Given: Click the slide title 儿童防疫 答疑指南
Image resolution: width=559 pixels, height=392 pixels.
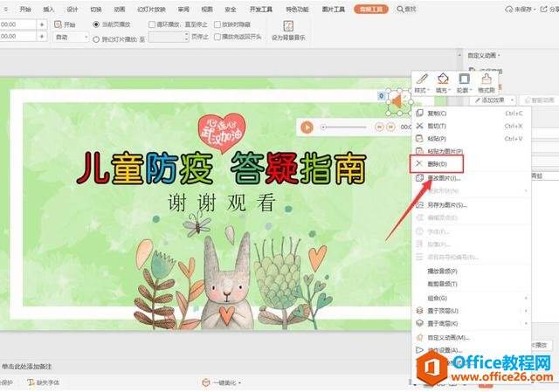Looking at the screenshot, I should coord(222,168).
